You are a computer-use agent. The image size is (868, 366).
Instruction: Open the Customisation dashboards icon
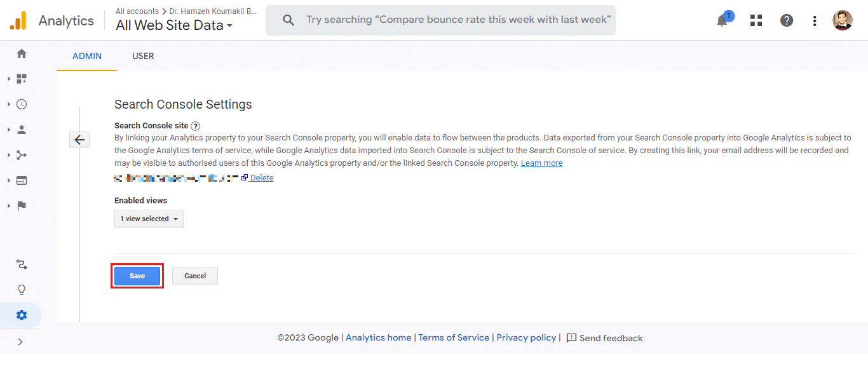tap(22, 79)
